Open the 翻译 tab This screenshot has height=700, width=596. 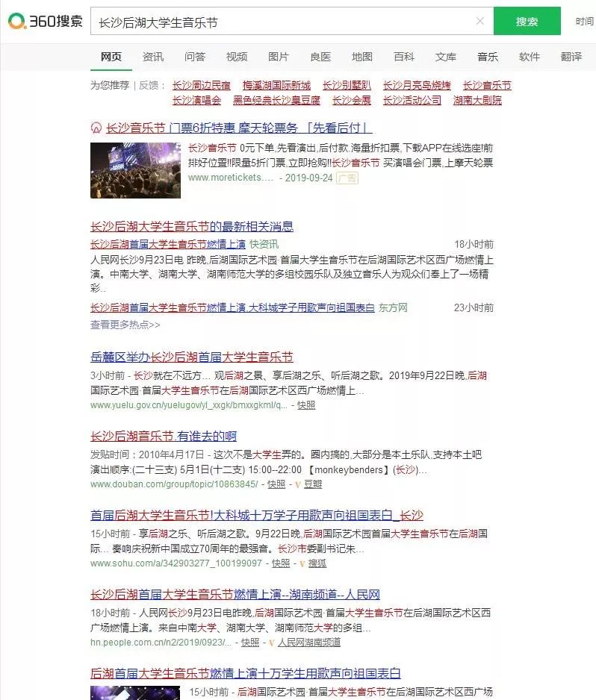[x=571, y=57]
